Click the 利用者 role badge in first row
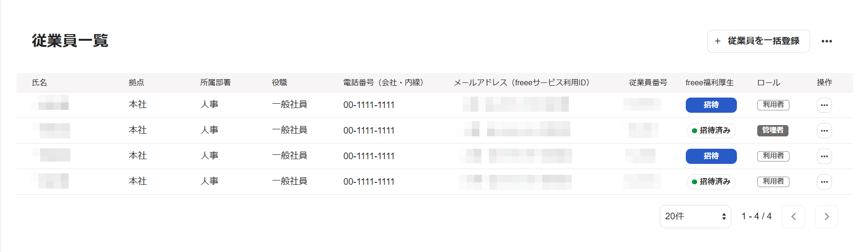Image resolution: width=868 pixels, height=252 pixels. click(x=773, y=105)
